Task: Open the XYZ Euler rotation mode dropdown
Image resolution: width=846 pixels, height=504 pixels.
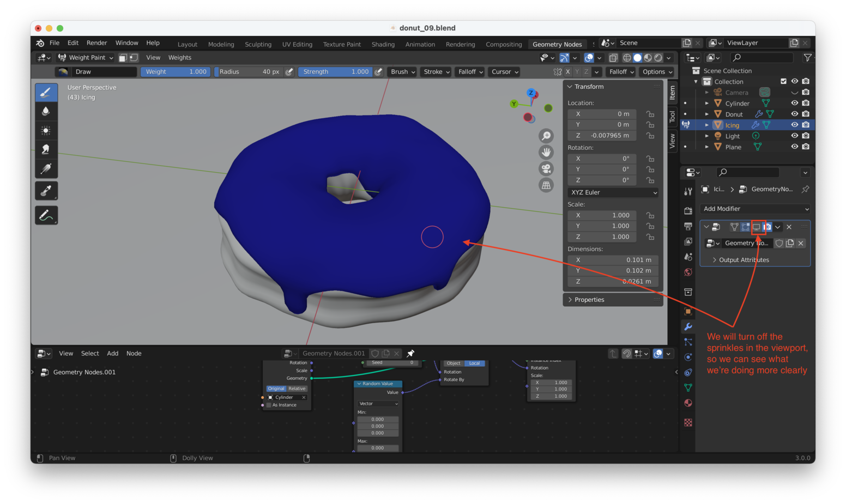Action: pos(613,192)
